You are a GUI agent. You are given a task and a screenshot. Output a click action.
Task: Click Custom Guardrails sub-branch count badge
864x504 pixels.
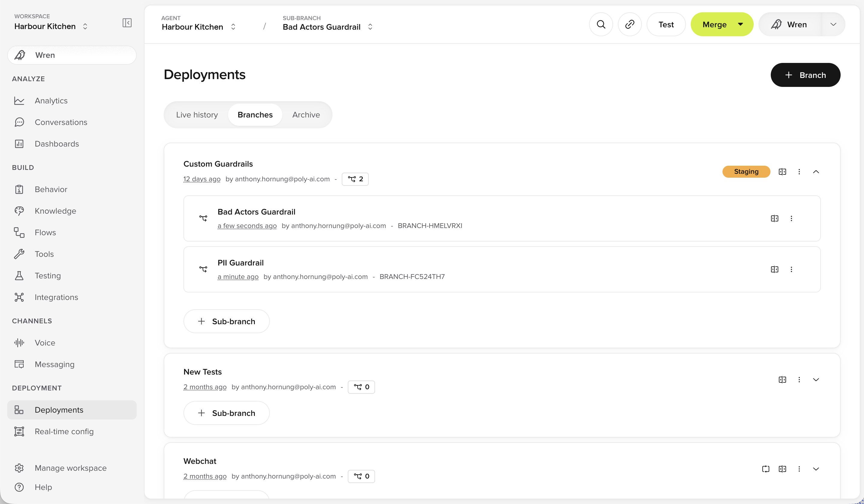355,179
